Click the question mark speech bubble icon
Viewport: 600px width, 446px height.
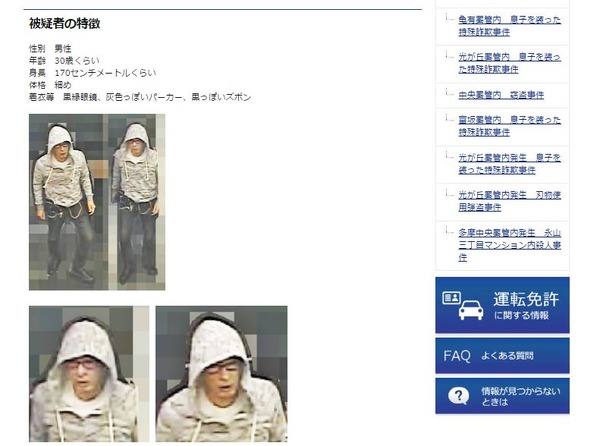pyautogui.click(x=458, y=396)
